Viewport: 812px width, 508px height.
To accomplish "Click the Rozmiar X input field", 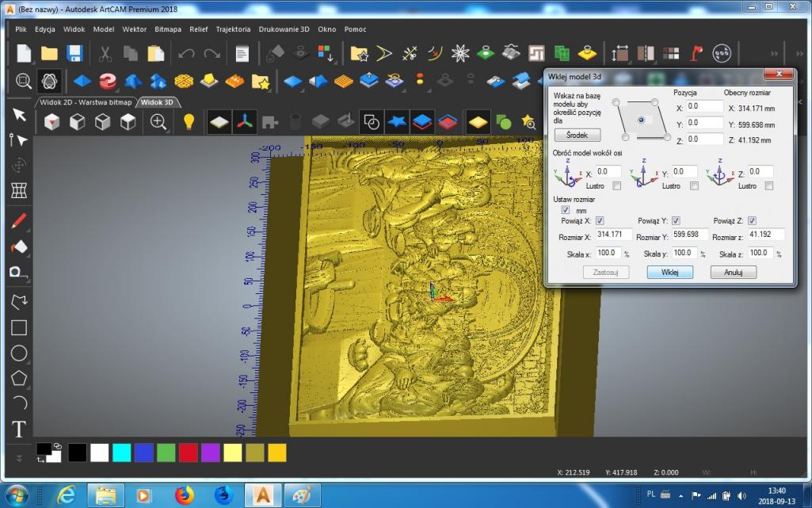I will pos(614,235).
